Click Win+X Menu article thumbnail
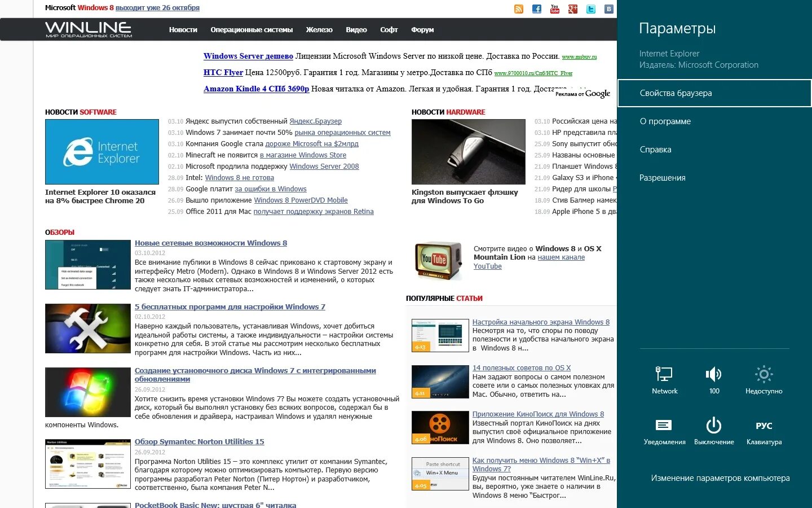The width and height of the screenshot is (812, 508). 440,474
